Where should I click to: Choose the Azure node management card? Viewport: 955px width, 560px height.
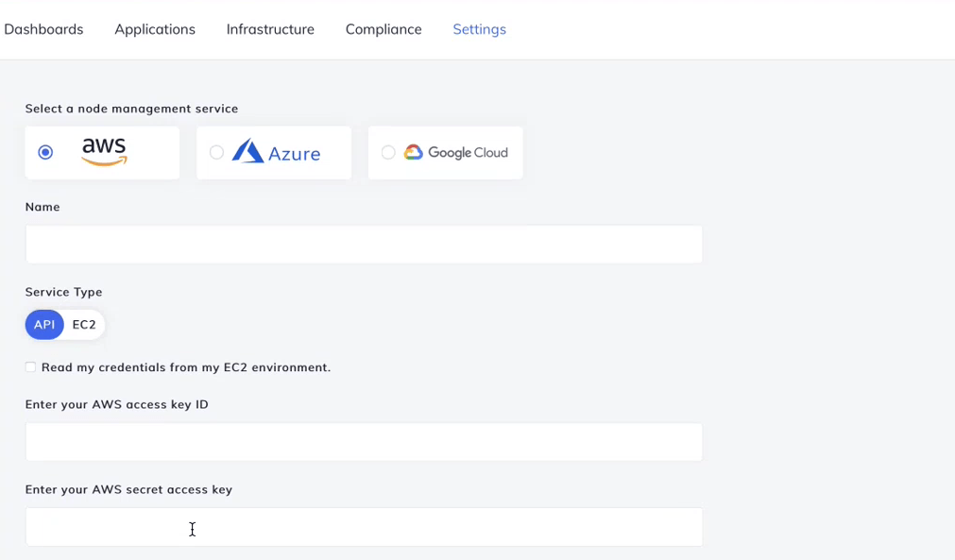pos(274,152)
